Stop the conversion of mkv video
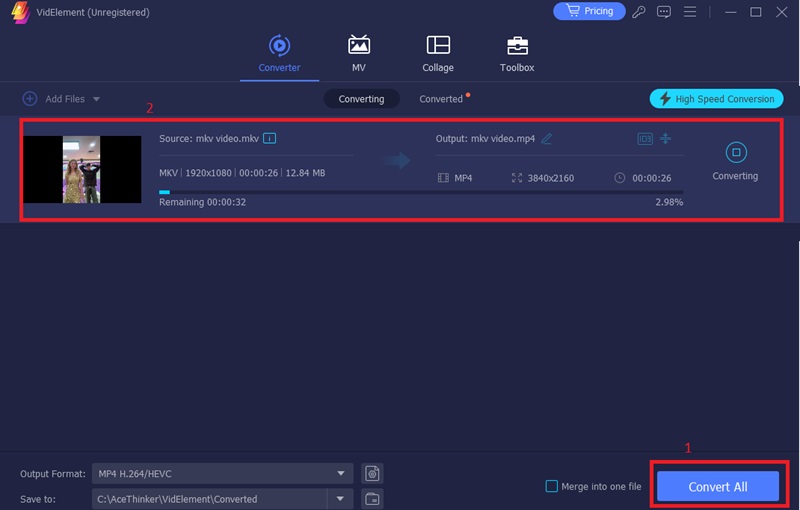 (x=736, y=152)
